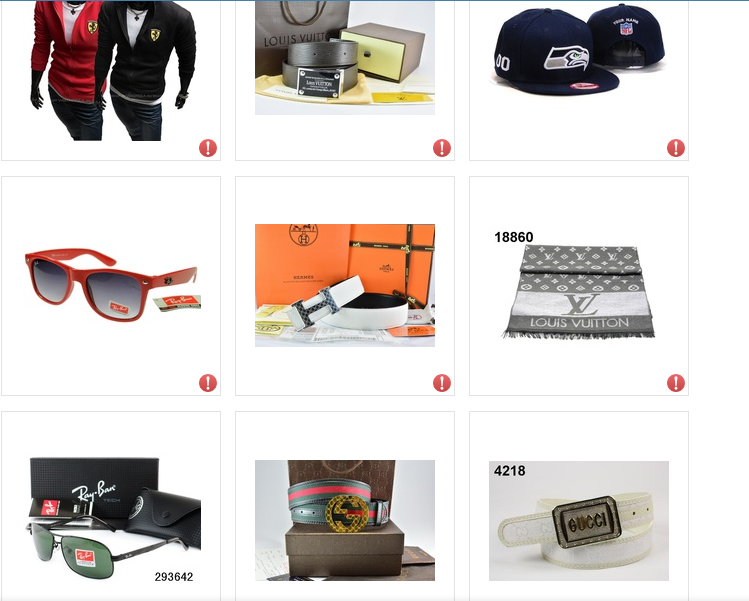
Task: Click the alert icon on Louis Vuitton belt card
Action: (x=442, y=148)
